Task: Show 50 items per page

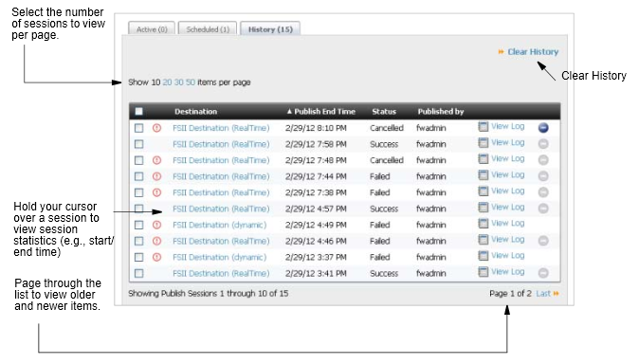Action: coord(191,82)
